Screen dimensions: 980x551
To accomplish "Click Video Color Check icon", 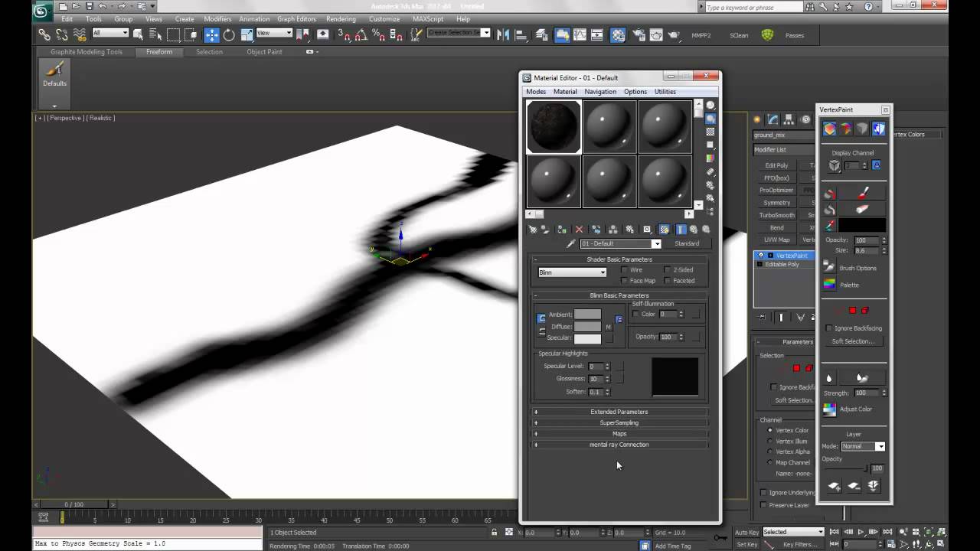I will (x=710, y=158).
